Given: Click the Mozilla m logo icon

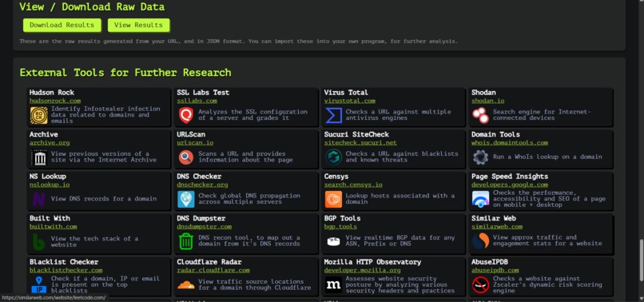Looking at the screenshot, I should click(333, 284).
